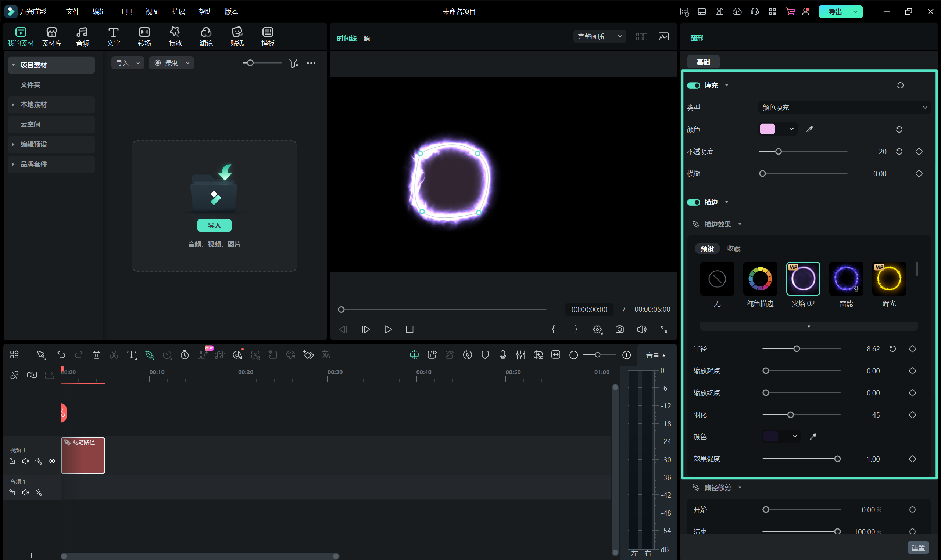Expand the 本地素材 tree item
Viewport: 941px width, 560px height.
coord(14,105)
